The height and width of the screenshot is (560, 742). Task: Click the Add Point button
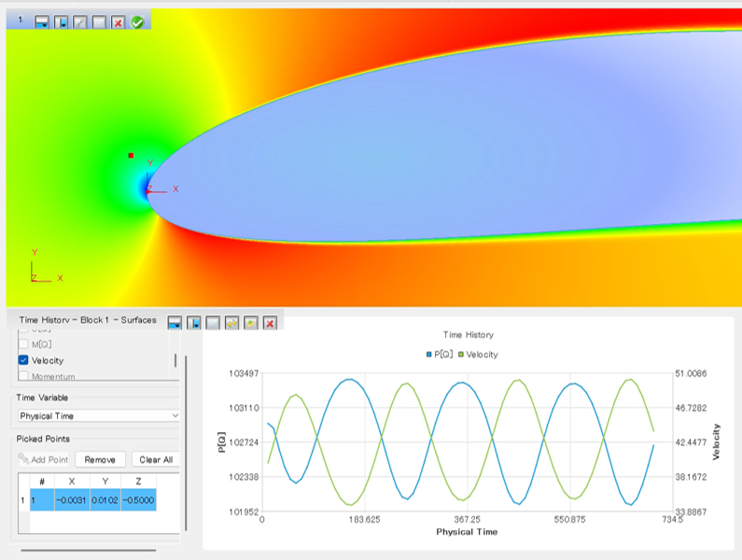click(44, 459)
